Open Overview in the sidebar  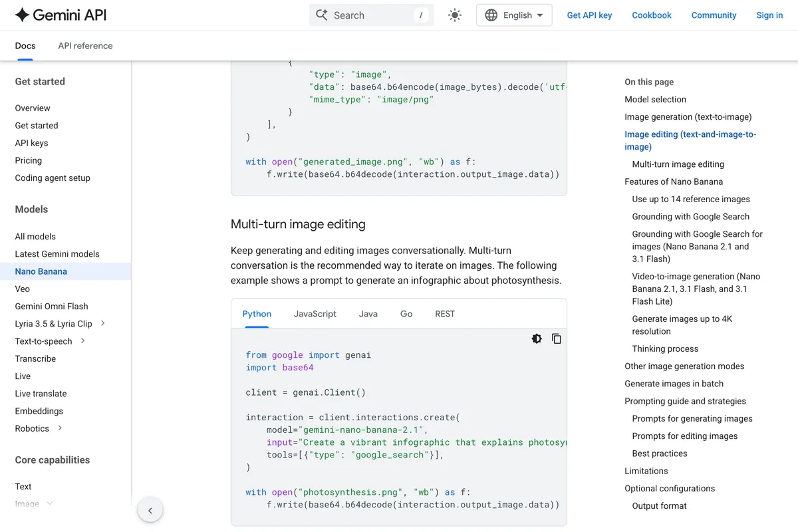33,108
